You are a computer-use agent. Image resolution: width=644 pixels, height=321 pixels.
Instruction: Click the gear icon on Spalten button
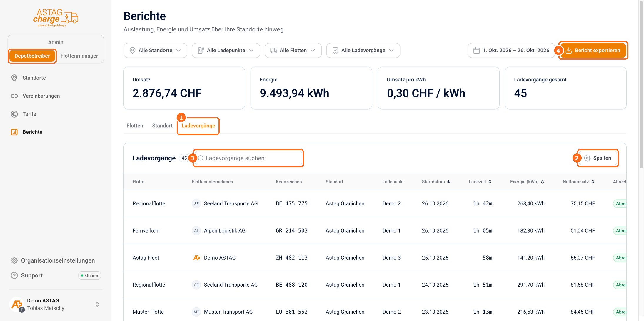click(x=587, y=158)
